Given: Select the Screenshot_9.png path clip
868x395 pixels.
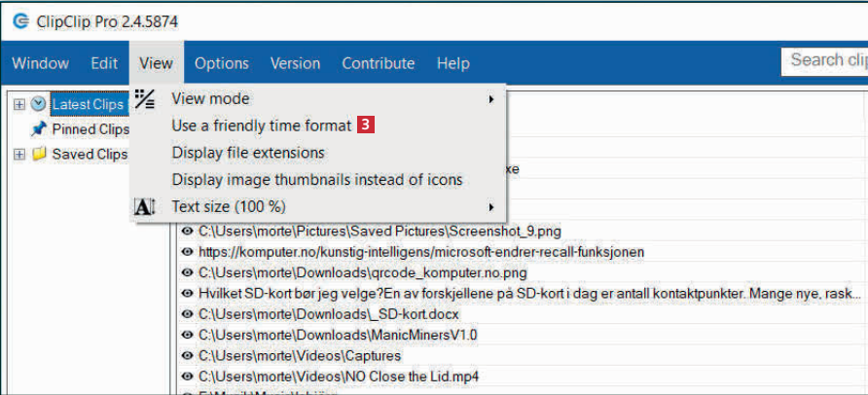Looking at the screenshot, I should 380,231.
